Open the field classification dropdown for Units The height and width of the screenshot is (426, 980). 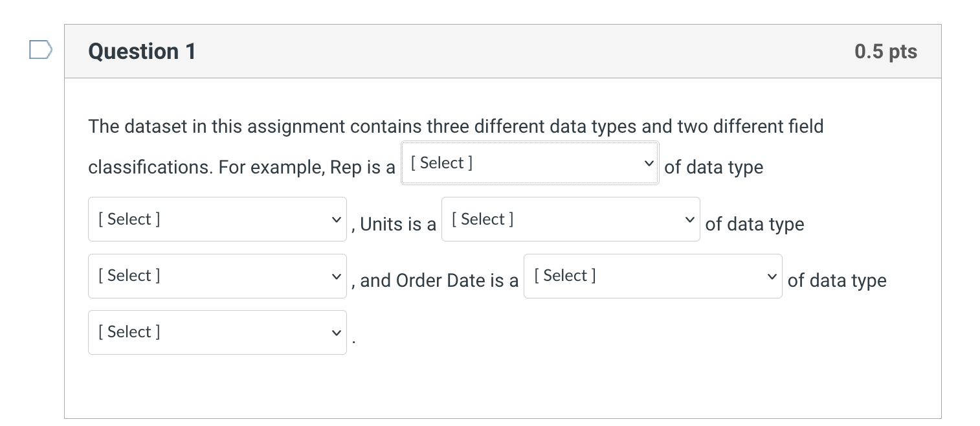pos(570,219)
